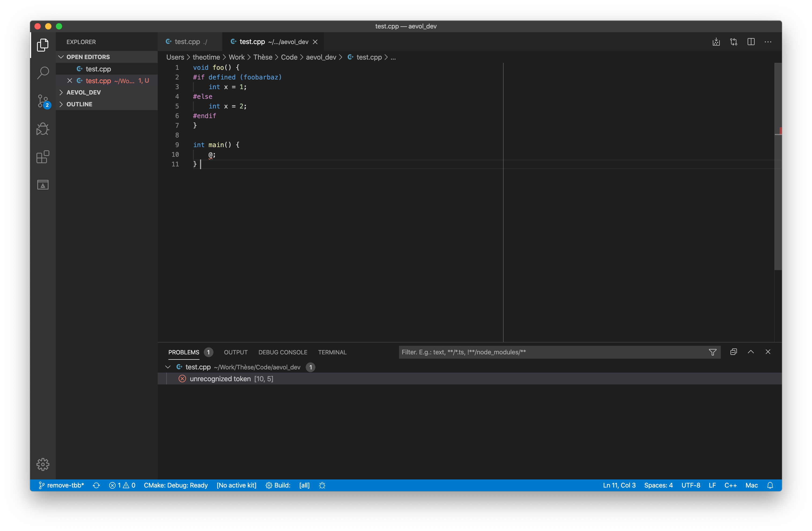The width and height of the screenshot is (812, 531).
Task: Open the Run and Debug view
Action: pos(43,129)
